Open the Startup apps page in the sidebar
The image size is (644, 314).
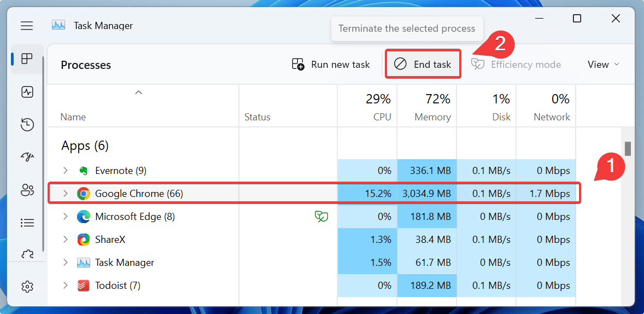[27, 157]
